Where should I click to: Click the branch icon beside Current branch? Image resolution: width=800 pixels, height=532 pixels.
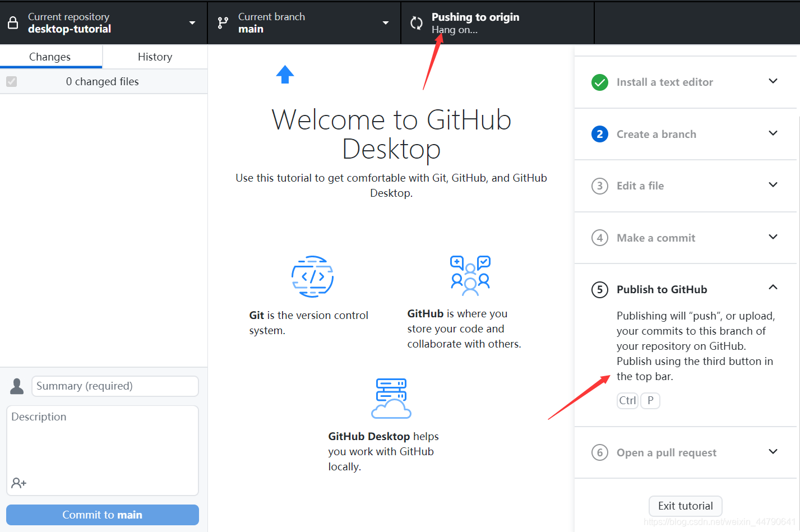tap(223, 23)
